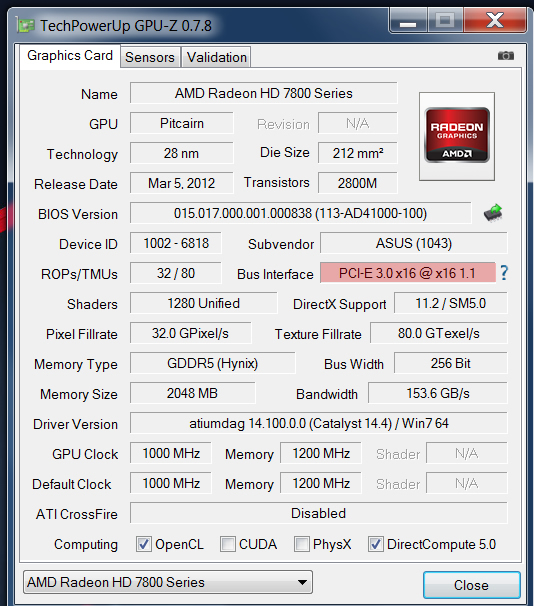Click the Die Size field 212 mm²
Image resolution: width=534 pixels, height=606 pixels.
point(357,153)
